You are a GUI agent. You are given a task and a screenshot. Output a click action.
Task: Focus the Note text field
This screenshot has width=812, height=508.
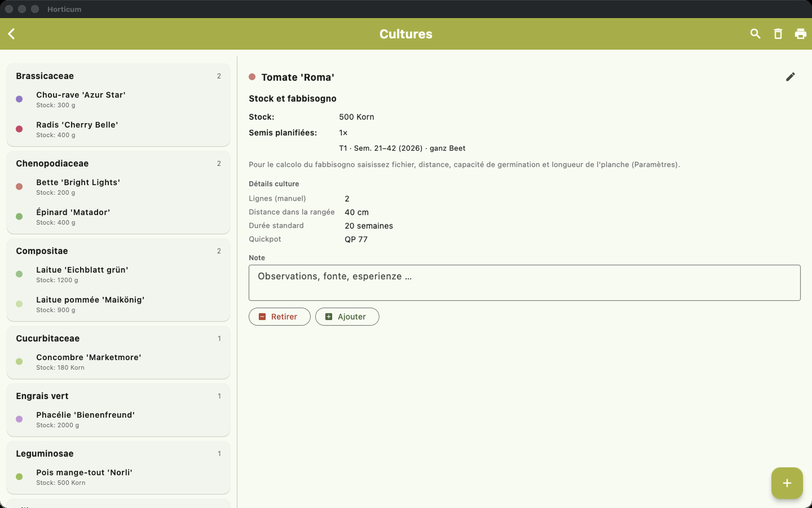click(524, 283)
